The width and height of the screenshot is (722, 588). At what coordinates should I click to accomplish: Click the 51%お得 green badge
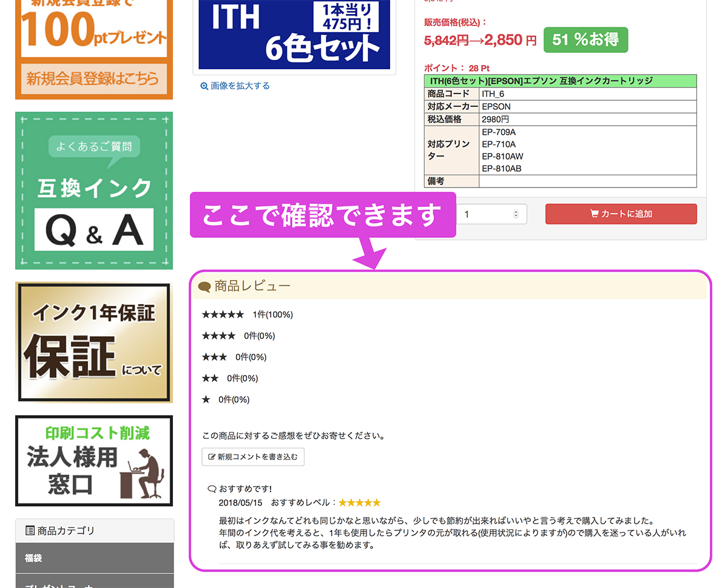pos(585,39)
